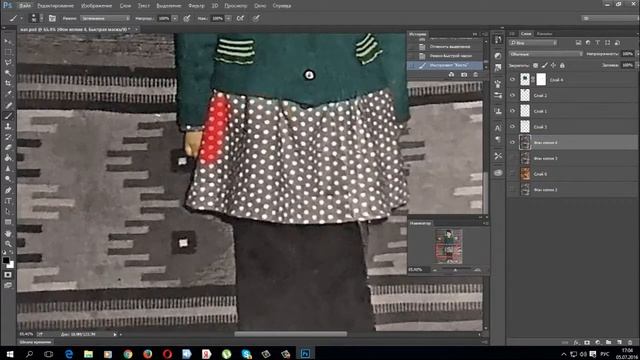Lock transparent pixels in Layers panel
This screenshot has width=640, height=360.
[536, 65]
